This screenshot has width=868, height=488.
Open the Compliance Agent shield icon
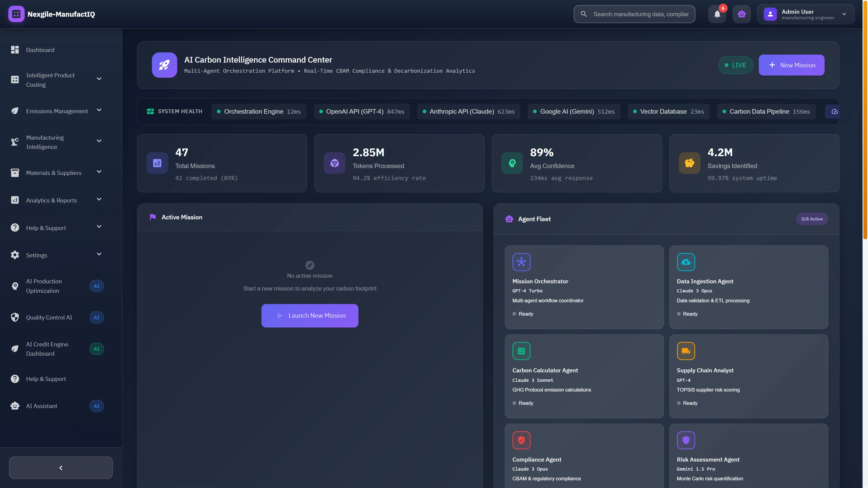pyautogui.click(x=521, y=440)
